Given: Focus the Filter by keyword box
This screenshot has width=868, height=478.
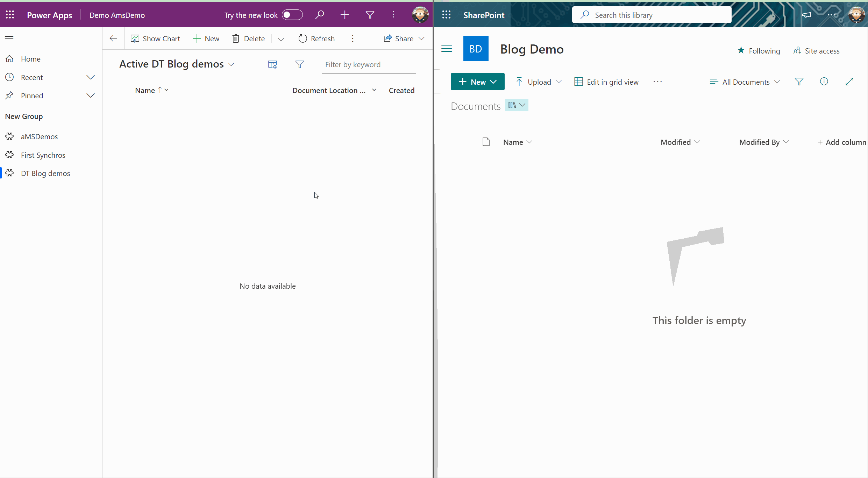Looking at the screenshot, I should pos(369,64).
